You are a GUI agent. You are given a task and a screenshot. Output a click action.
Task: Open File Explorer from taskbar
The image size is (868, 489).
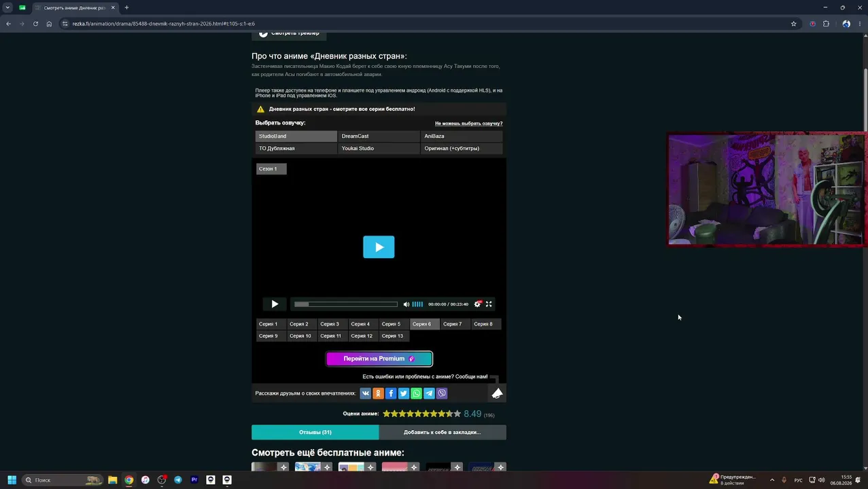coord(113,480)
